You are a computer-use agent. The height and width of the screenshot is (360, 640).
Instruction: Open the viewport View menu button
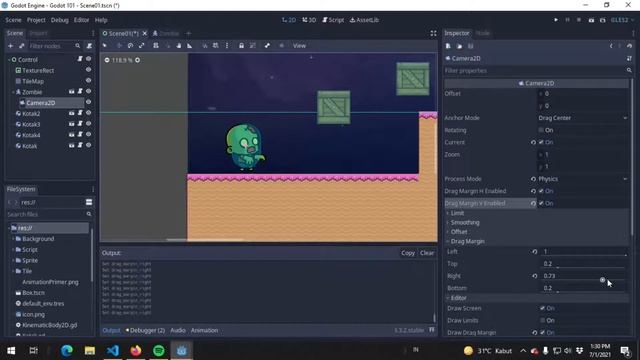tap(299, 46)
